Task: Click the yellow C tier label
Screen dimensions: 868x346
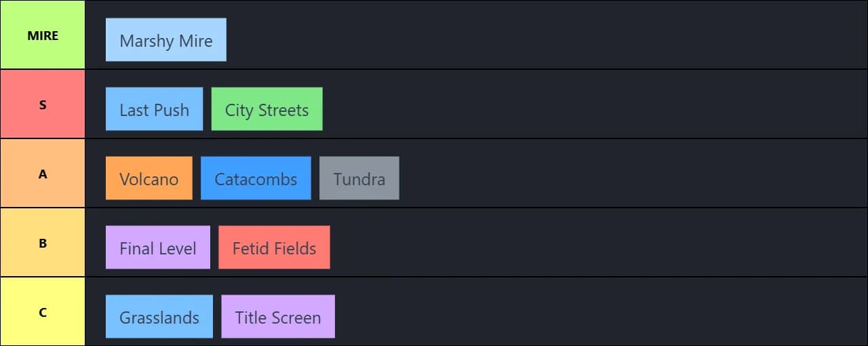Action: pos(43,312)
